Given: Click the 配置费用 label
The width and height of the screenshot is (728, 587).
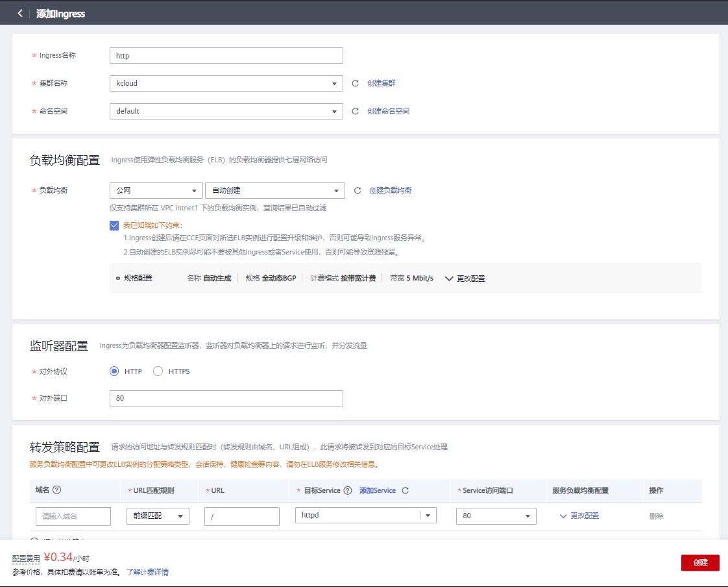Looking at the screenshot, I should [26, 558].
